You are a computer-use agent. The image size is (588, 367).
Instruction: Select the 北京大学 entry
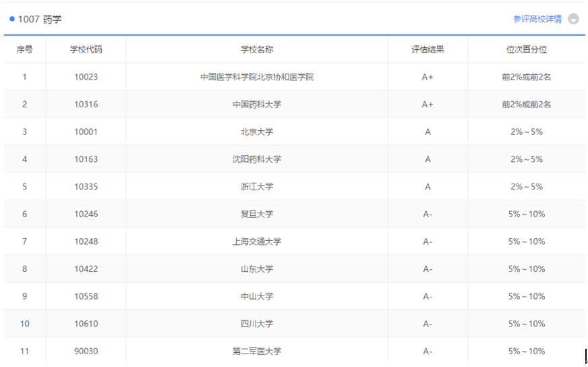coord(257,132)
